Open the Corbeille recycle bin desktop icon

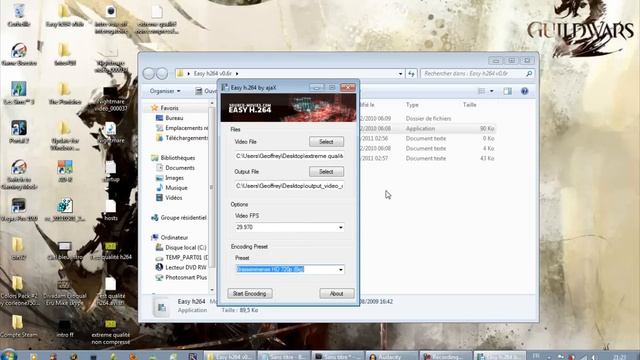click(19, 16)
